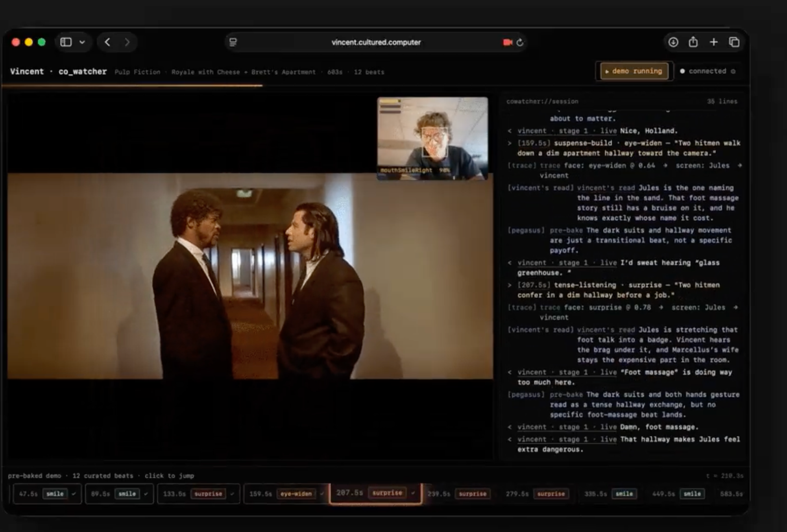The width and height of the screenshot is (787, 532).
Task: Click vincent's read "Jules is stretching that"
Action: pyautogui.click(x=623, y=345)
